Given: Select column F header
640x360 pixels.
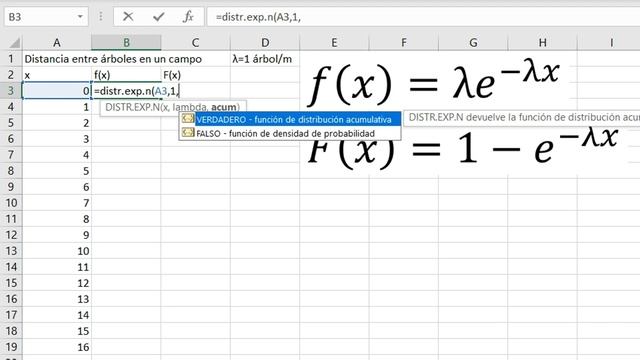Looking at the screenshot, I should (404, 42).
